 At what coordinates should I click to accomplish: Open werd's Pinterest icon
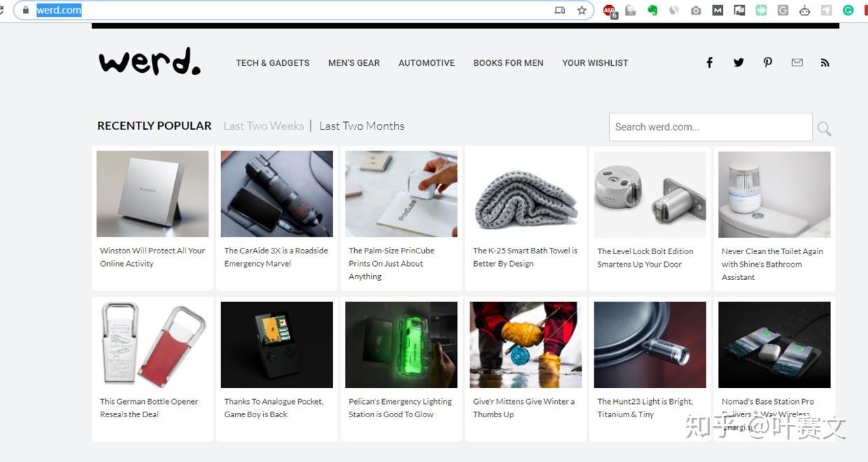coord(768,62)
